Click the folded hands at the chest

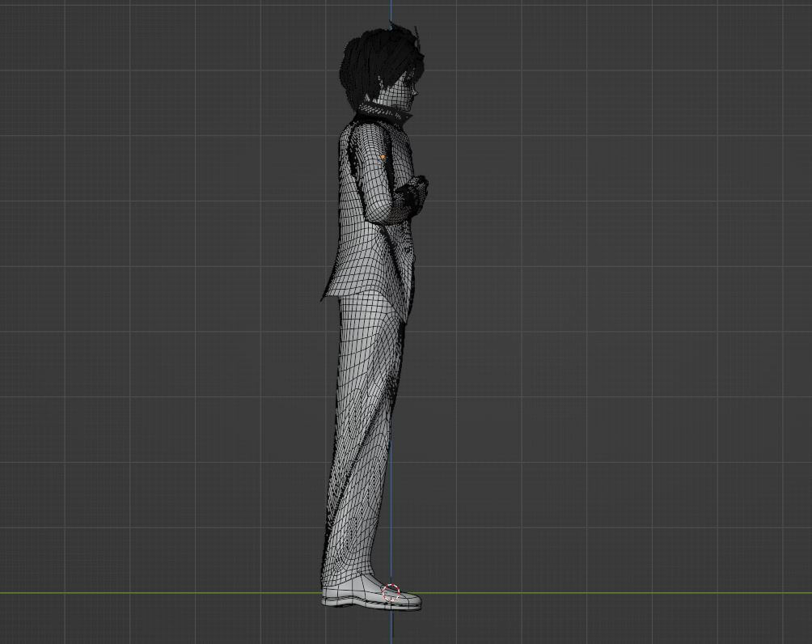tap(416, 196)
